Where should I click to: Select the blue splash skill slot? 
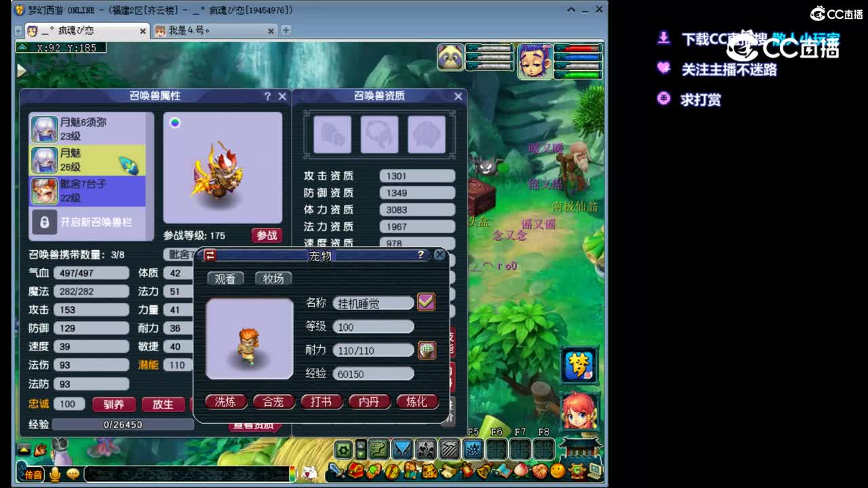(473, 449)
